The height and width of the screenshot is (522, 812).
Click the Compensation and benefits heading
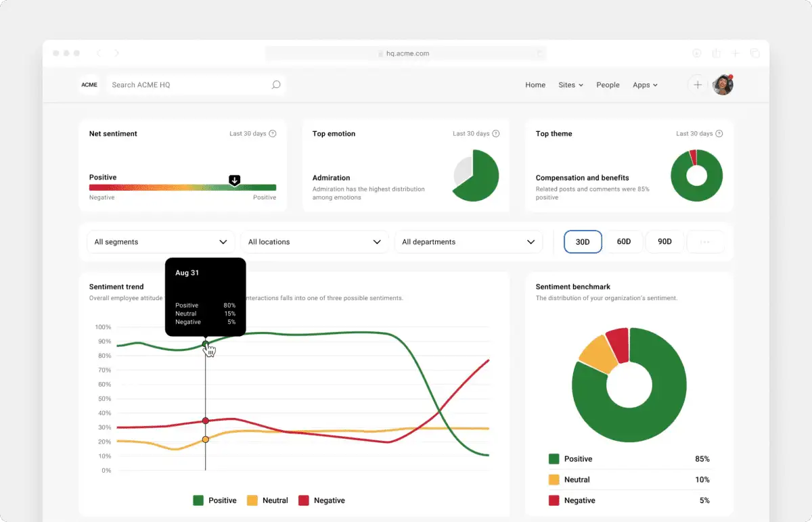583,178
